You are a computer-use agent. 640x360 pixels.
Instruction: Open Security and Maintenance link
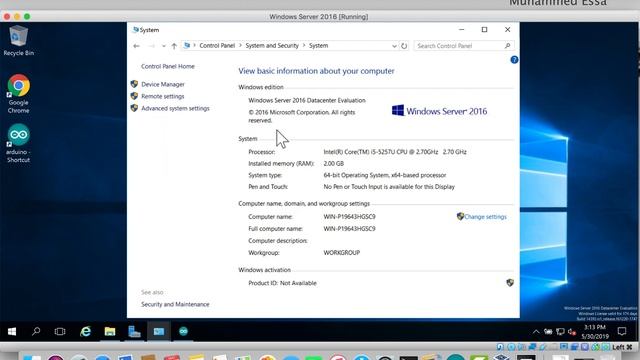point(175,304)
